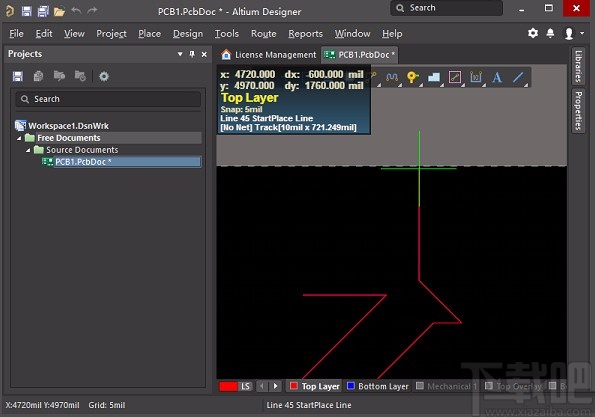595x417 pixels.
Task: Open the Place menu
Action: pos(150,34)
